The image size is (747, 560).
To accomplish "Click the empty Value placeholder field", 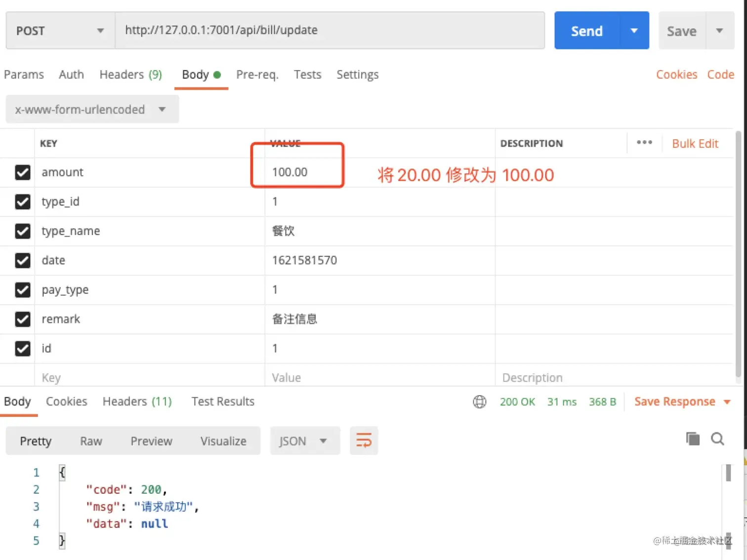I will (x=380, y=378).
